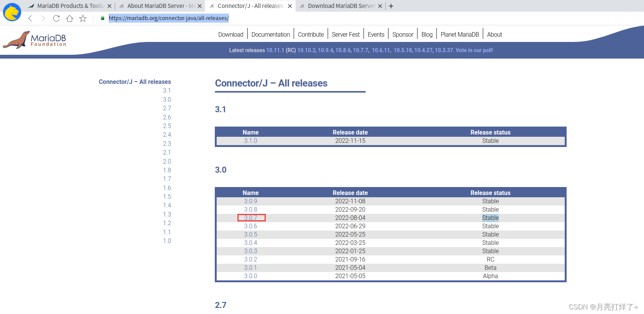Open a new tab with the plus icon
This screenshot has width=644, height=314.
pyautogui.click(x=391, y=6)
